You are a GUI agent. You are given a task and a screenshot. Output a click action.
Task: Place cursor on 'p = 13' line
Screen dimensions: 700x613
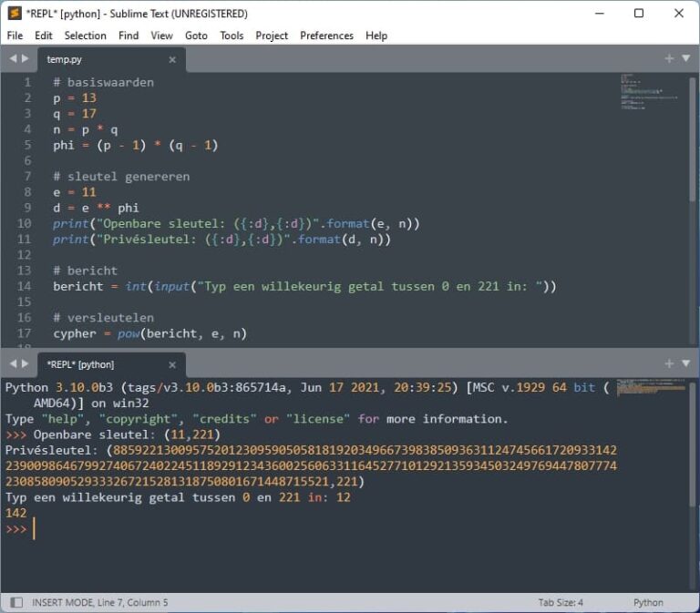click(75, 97)
